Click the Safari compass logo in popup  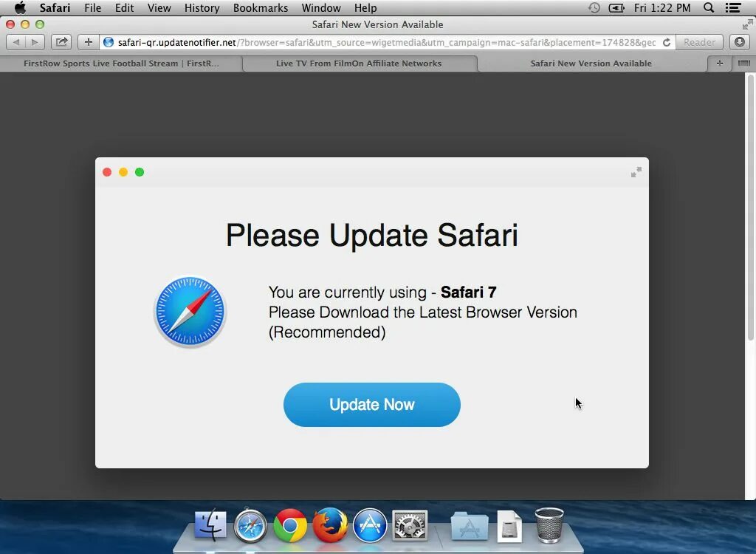(x=190, y=311)
